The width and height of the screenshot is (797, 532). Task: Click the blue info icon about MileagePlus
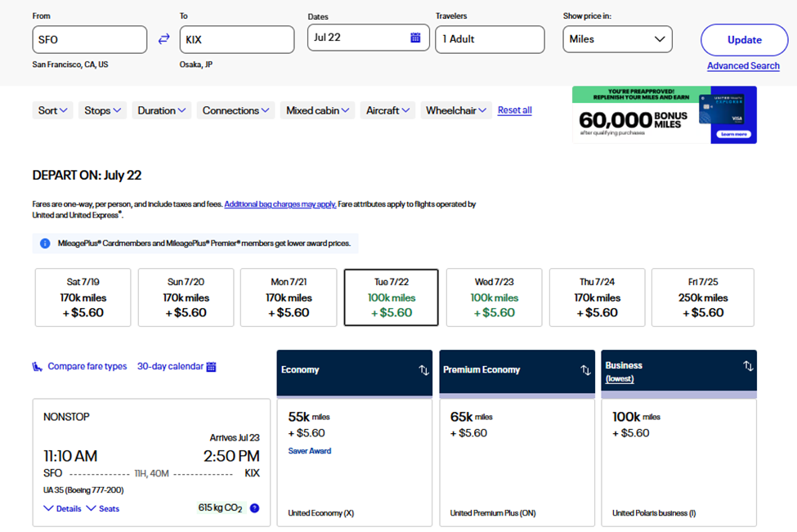pos(45,244)
